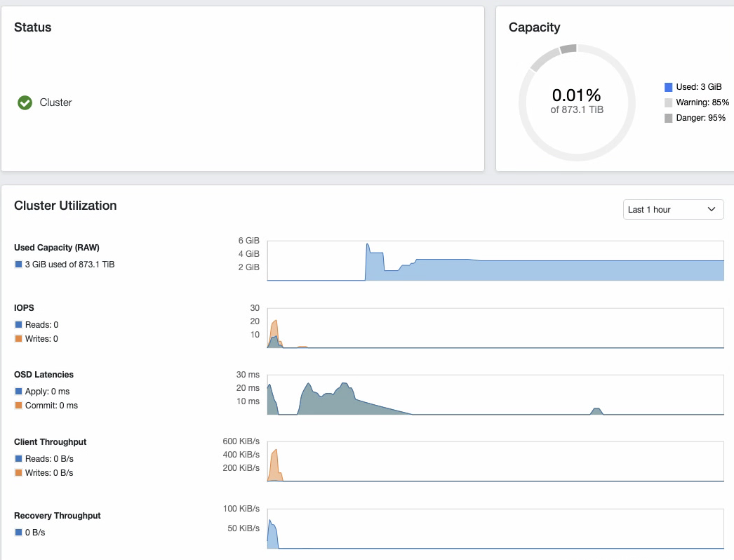Toggle Client Throughput Reads legend series
734x560 pixels.
point(18,459)
